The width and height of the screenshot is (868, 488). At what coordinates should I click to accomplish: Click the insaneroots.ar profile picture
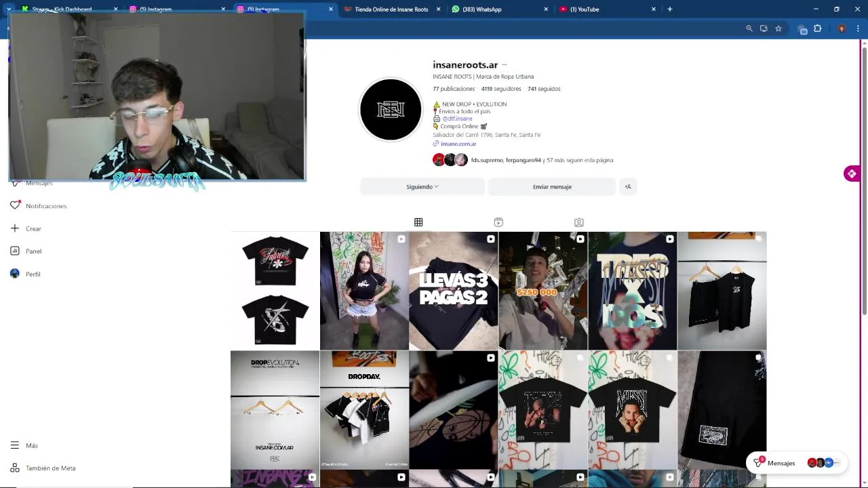click(391, 110)
